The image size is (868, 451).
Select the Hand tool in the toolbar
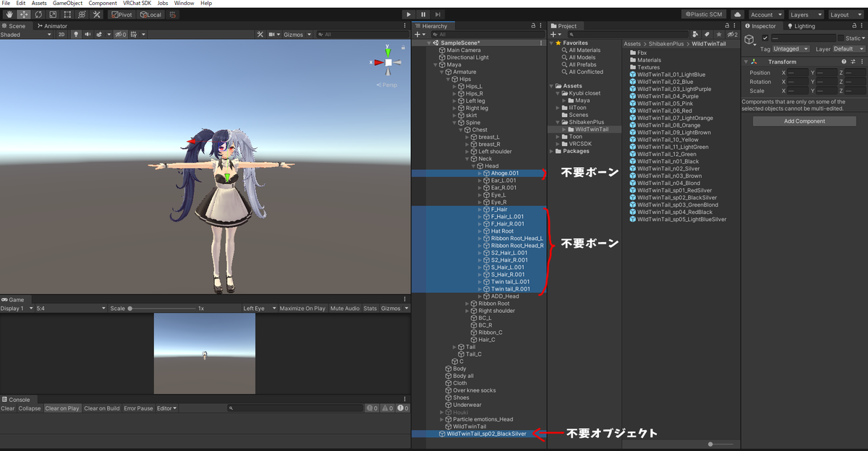[8, 14]
